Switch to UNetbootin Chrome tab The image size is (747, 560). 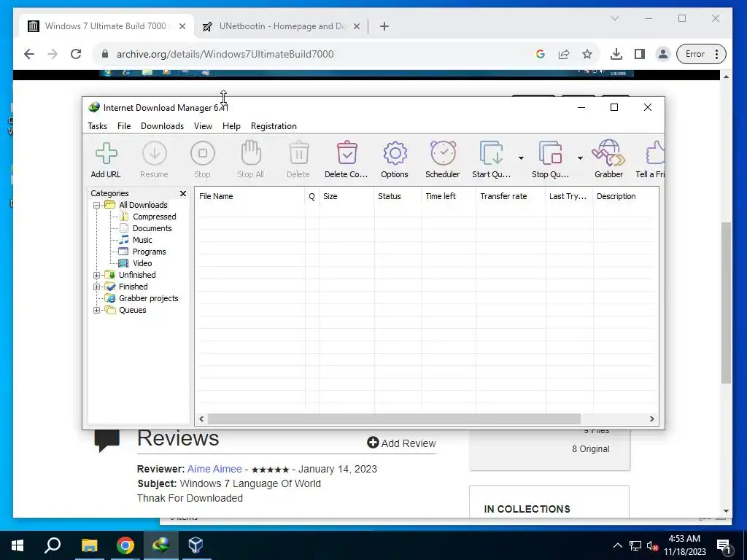(281, 26)
